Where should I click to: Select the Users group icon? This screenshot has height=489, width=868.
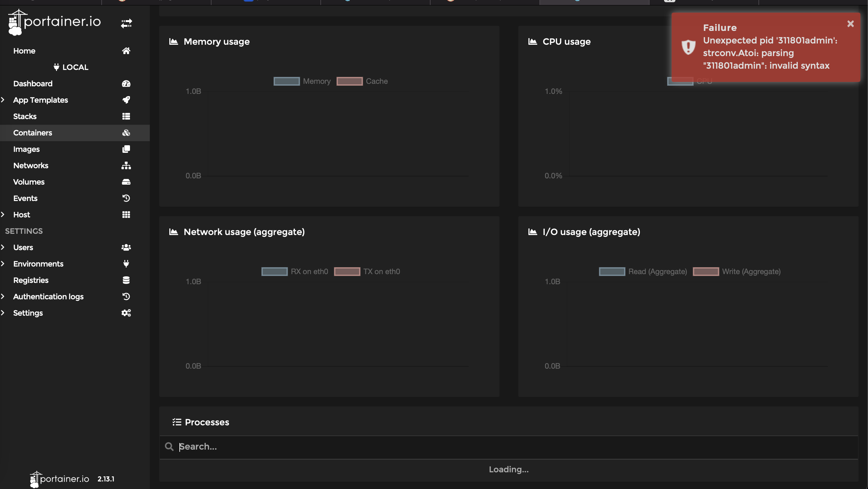pos(126,247)
